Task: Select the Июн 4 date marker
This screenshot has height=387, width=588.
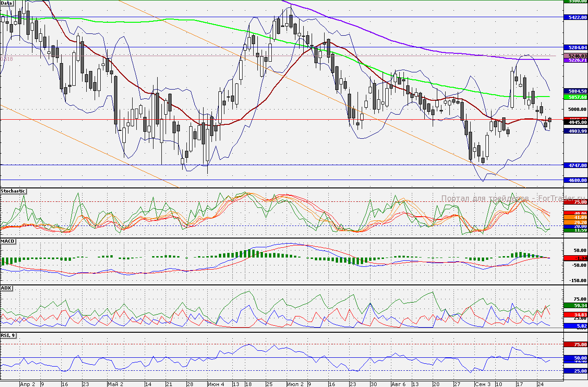Action: 216,384
